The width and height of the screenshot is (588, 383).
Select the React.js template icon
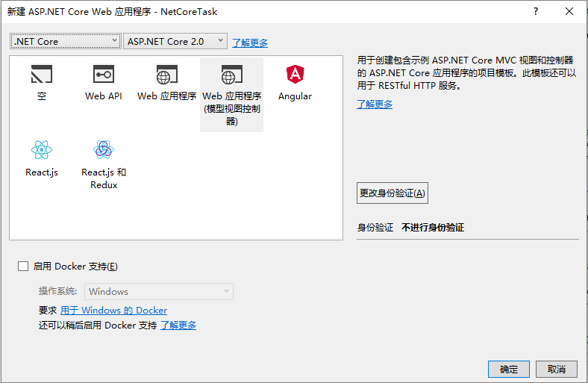coord(42,150)
